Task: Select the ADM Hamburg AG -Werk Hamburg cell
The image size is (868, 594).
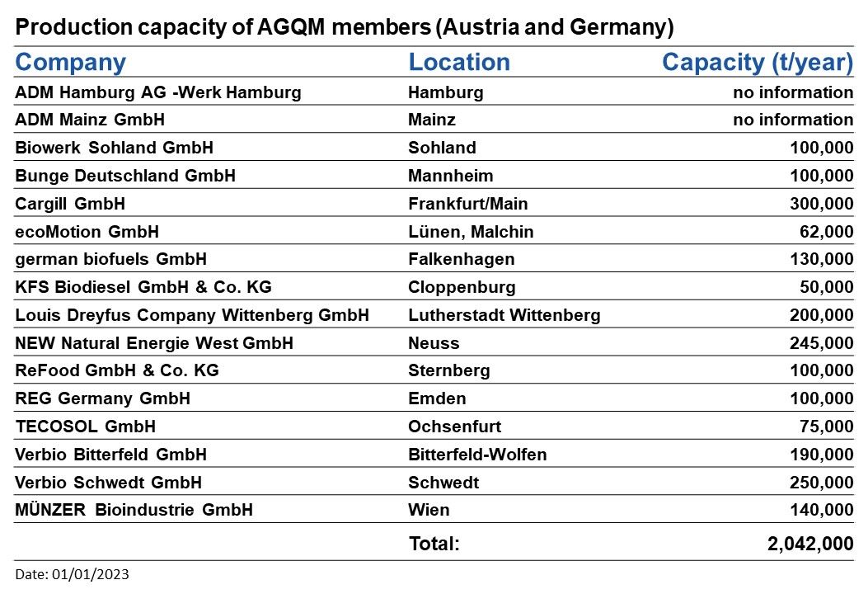Action: pyautogui.click(x=157, y=92)
